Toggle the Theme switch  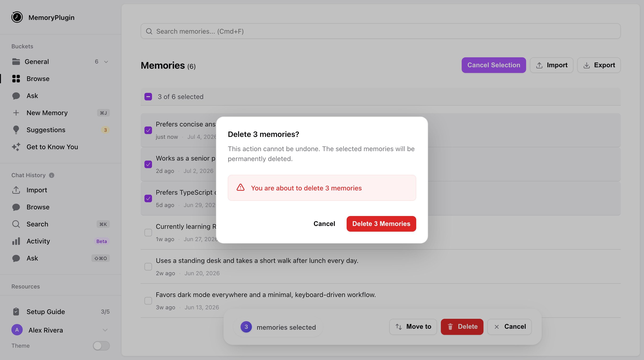pos(101,346)
